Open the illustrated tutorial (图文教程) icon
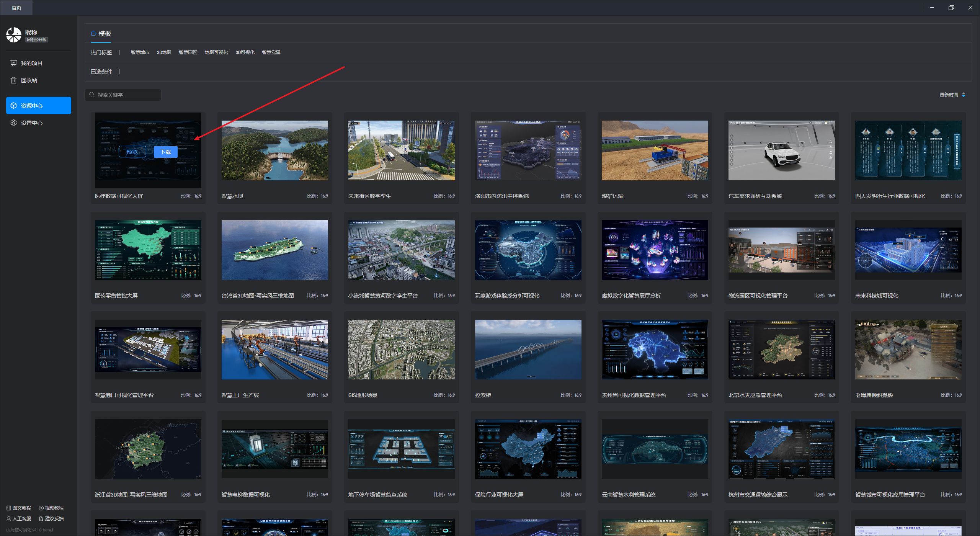The height and width of the screenshot is (536, 980). click(x=9, y=508)
